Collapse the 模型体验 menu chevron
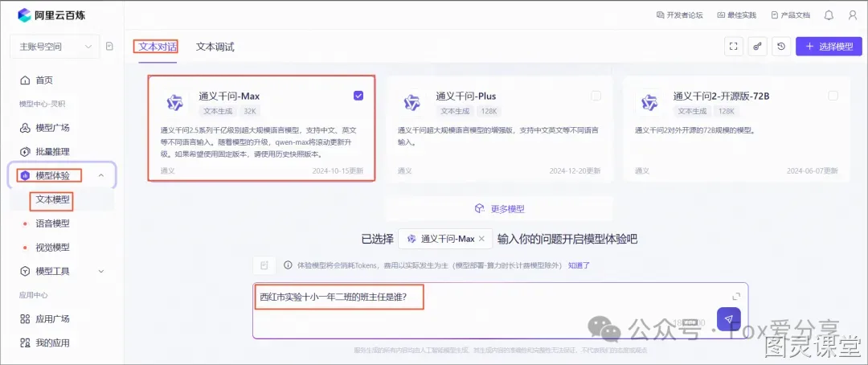868x365 pixels. point(100,175)
